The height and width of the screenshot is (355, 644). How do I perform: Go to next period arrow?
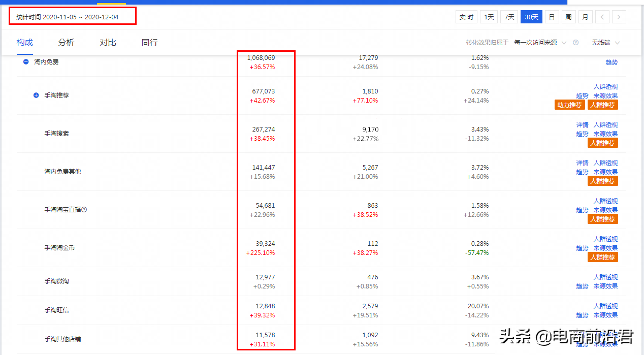619,17
